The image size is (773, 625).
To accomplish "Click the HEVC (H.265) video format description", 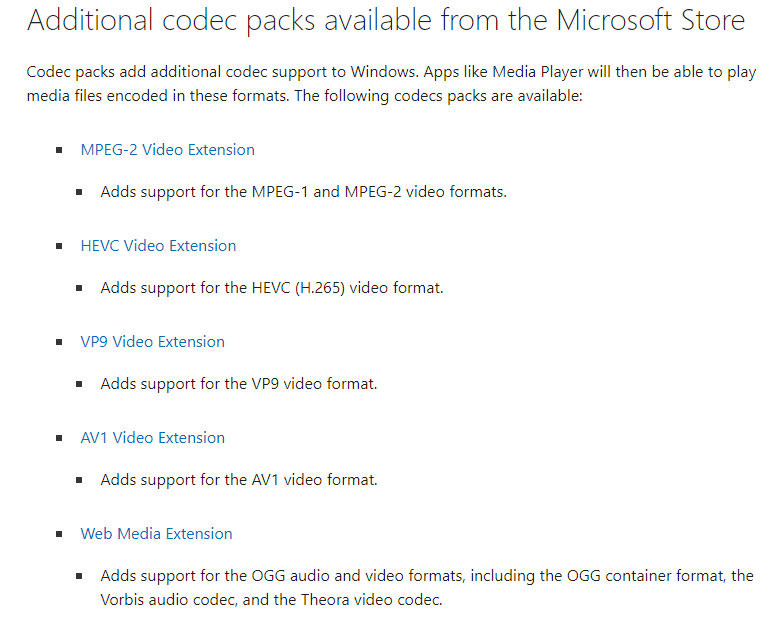I will 272,288.
